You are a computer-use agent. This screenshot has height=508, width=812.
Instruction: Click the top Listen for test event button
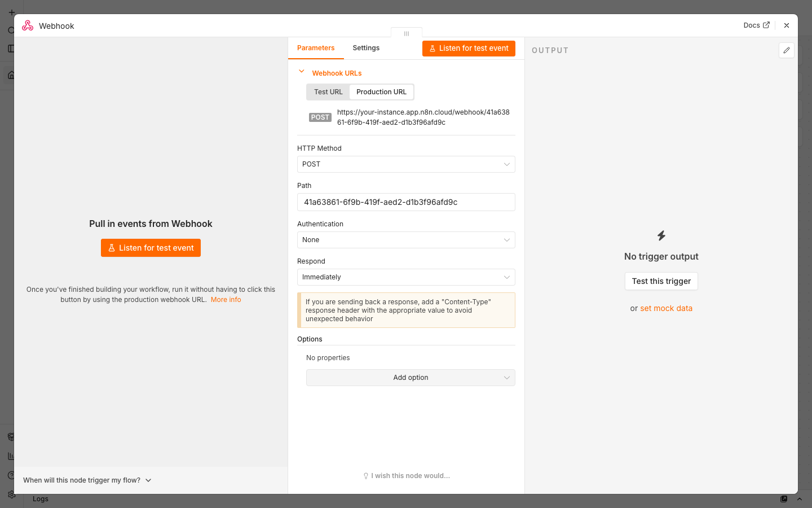pyautogui.click(x=469, y=49)
